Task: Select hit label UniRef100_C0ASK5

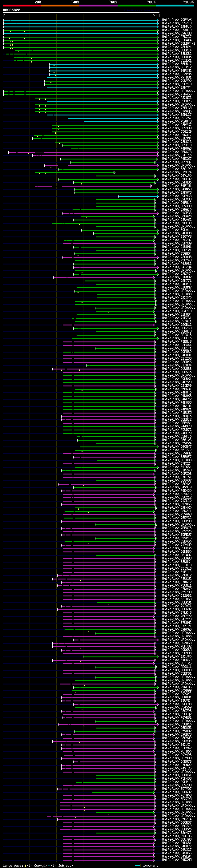Action: pos(176,372)
